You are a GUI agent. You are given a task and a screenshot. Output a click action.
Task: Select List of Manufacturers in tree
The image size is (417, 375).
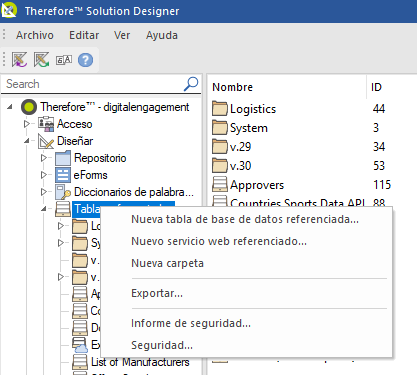point(140,362)
